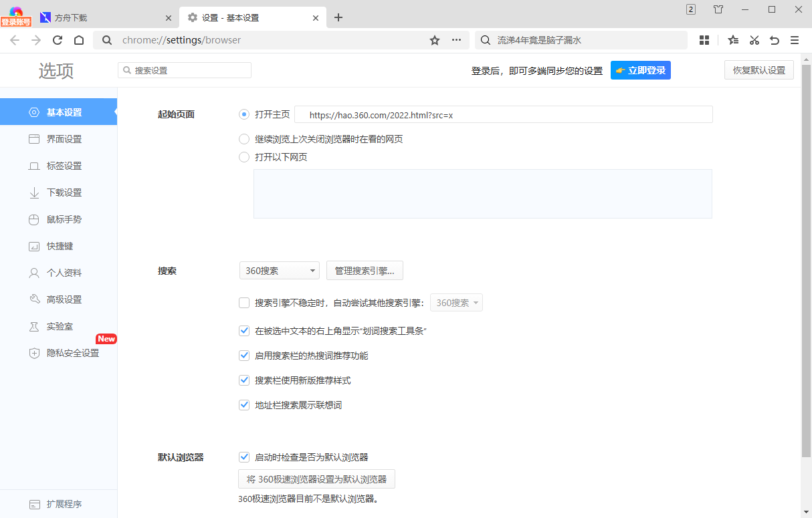Screen dimensions: 812x518
Task: Click 恢复默认设置 to restore defaults
Action: (758, 70)
